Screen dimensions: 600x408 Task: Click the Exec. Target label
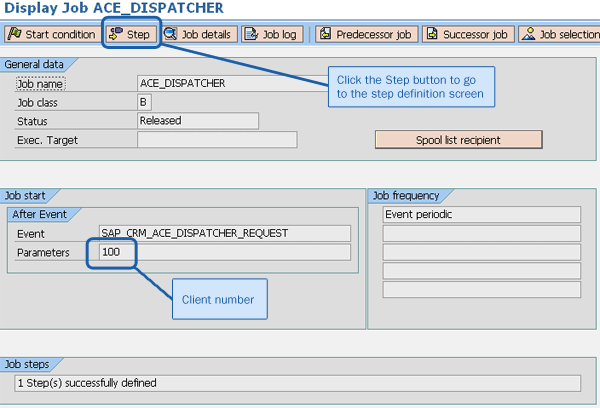[x=47, y=140]
